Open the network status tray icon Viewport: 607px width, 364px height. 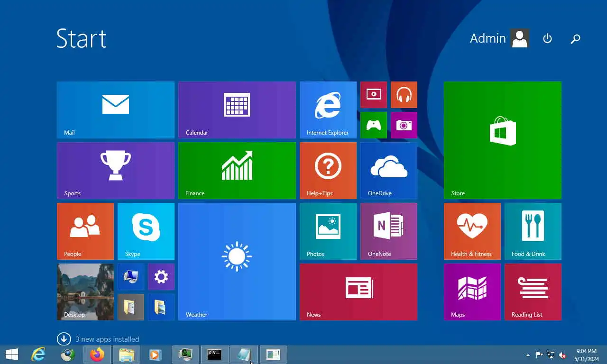(551, 355)
